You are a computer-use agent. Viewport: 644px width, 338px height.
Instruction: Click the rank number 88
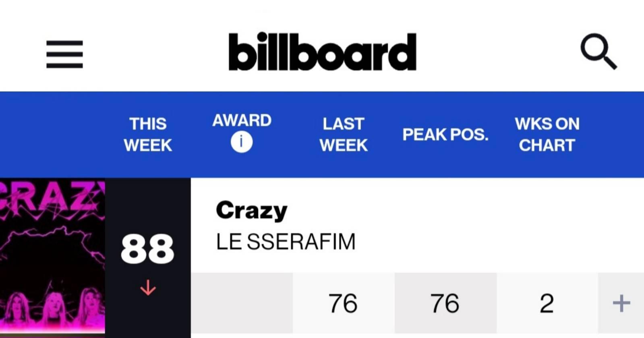click(x=147, y=249)
